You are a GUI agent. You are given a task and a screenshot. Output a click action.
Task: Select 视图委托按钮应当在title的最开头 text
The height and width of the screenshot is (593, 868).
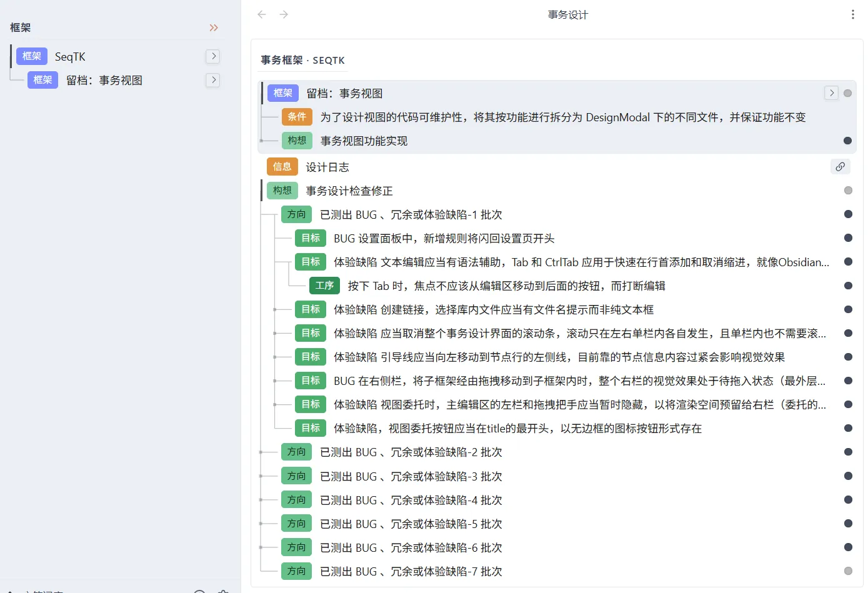[x=518, y=429]
